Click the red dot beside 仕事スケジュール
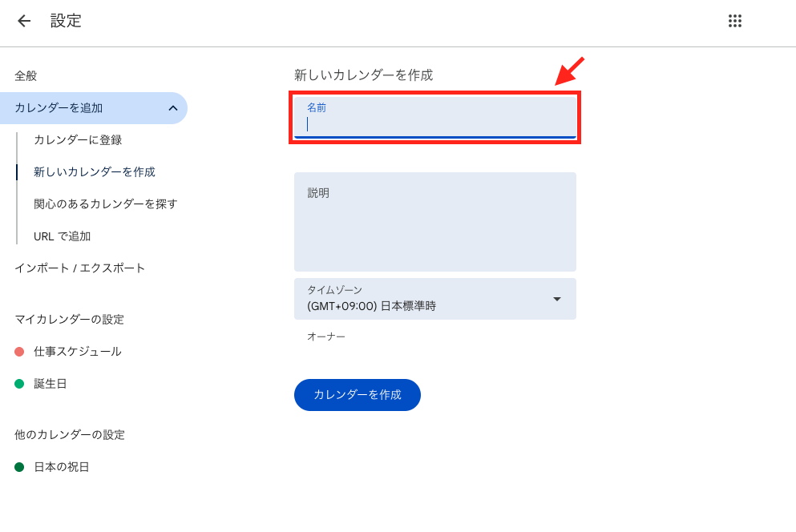Viewport: 796px width, 532px height. 19,352
